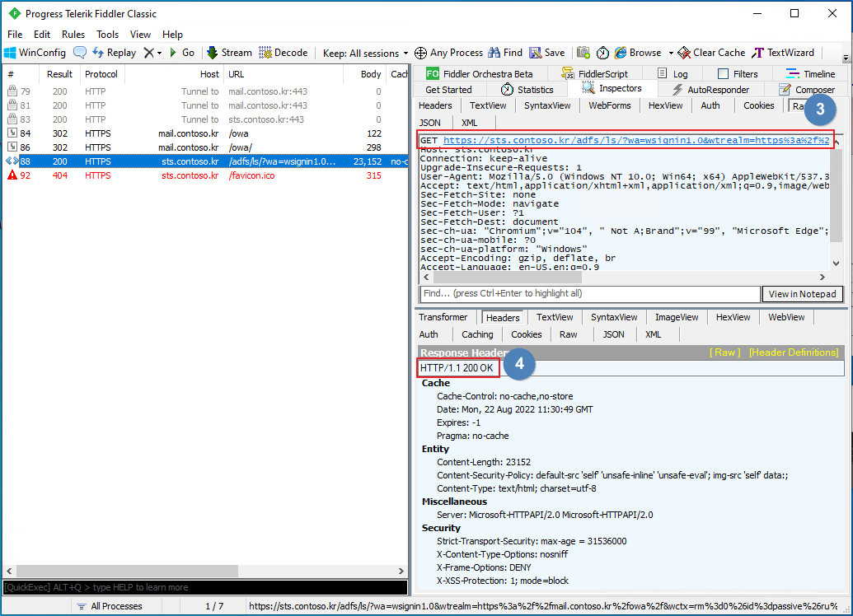Click the QuickExec command box
853x616 pixels.
[205, 588]
